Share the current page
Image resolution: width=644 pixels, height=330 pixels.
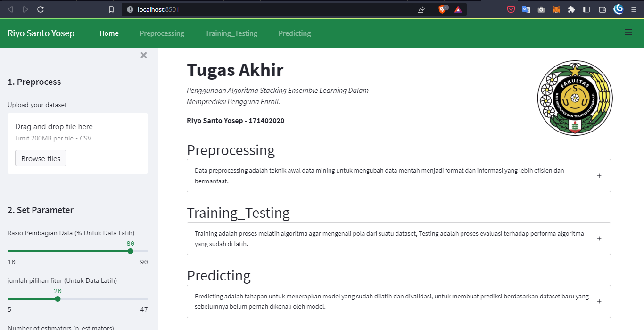coord(420,9)
